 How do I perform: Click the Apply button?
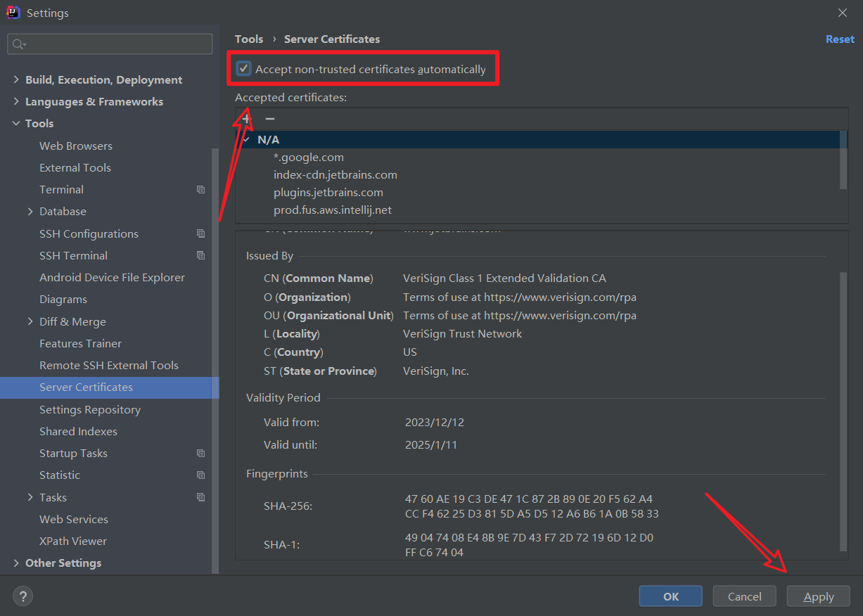[819, 596]
